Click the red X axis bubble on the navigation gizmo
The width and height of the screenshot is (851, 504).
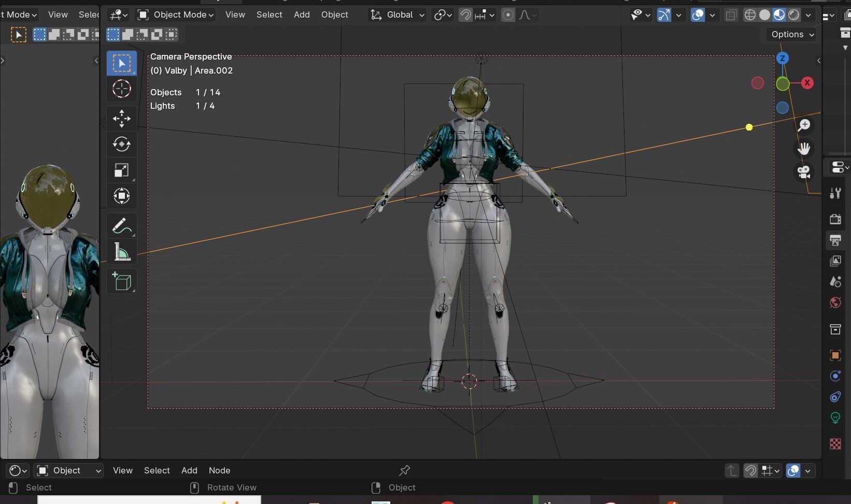tap(807, 83)
